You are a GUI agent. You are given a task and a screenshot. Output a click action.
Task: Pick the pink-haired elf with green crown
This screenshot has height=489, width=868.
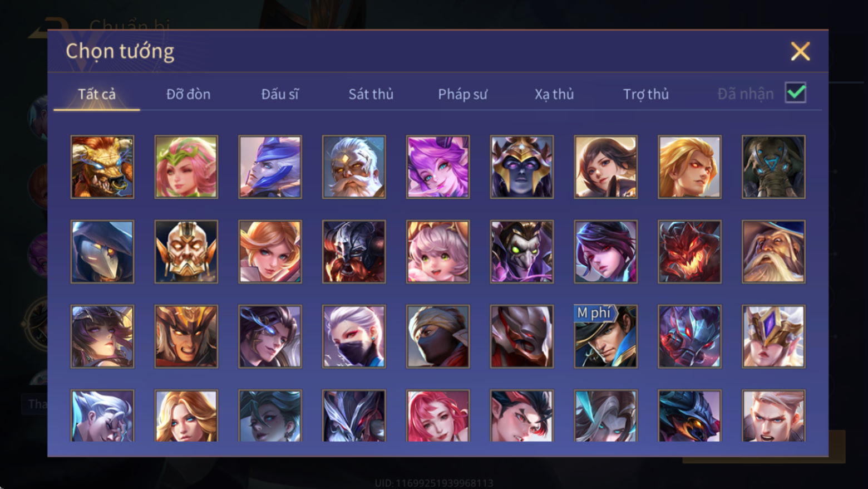pyautogui.click(x=186, y=167)
